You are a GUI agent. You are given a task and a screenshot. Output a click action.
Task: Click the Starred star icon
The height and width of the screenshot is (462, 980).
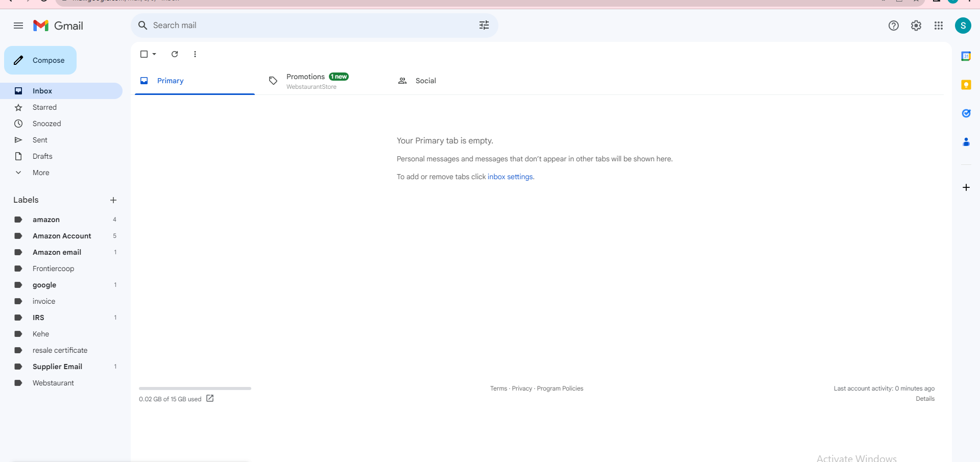[18, 107]
